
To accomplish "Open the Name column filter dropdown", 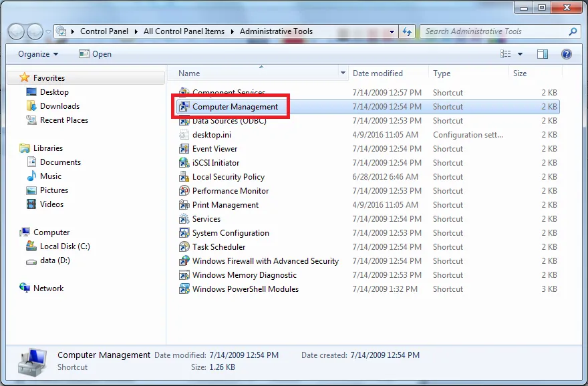I will pos(343,73).
